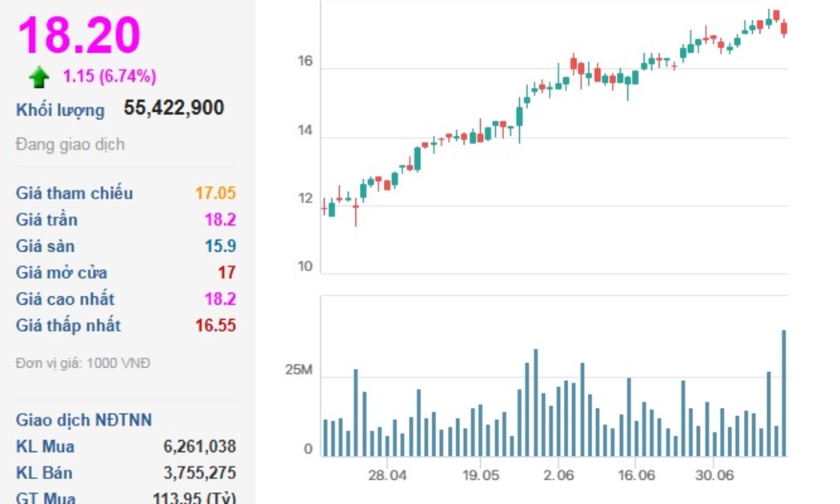840x504 pixels.
Task: Click the 16.55 lowest price value
Action: click(x=215, y=325)
